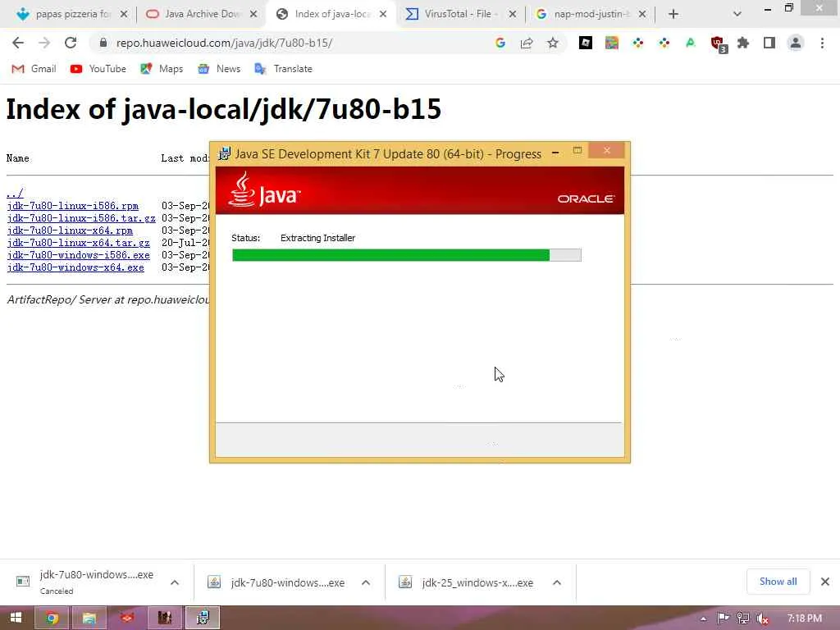Click the Google icon in address bar
This screenshot has height=630, width=840.
pyautogui.click(x=500, y=43)
